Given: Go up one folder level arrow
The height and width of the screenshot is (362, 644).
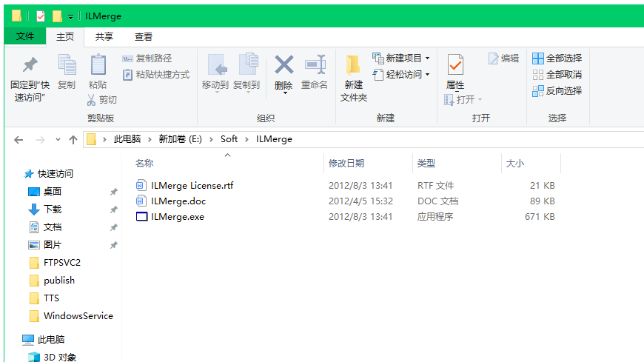Looking at the screenshot, I should point(73,140).
